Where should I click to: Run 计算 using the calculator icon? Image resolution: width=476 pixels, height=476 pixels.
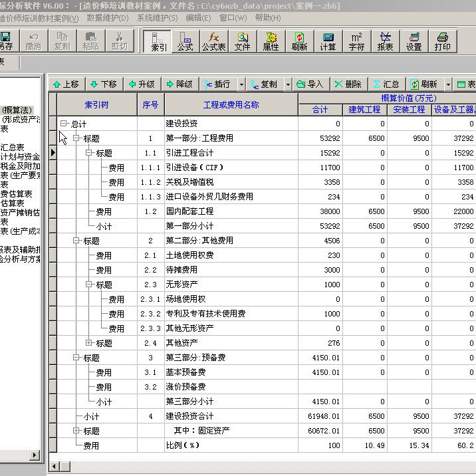pos(328,41)
